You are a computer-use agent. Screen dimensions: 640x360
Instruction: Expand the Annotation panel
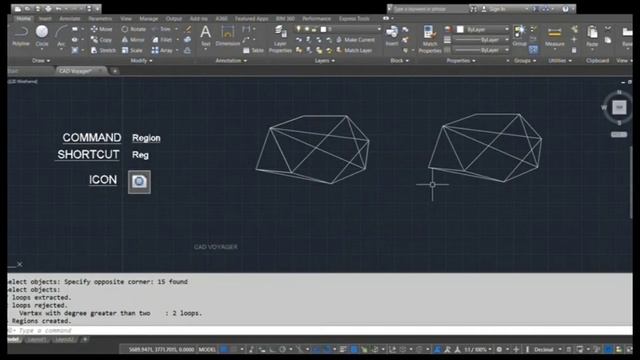(x=231, y=60)
